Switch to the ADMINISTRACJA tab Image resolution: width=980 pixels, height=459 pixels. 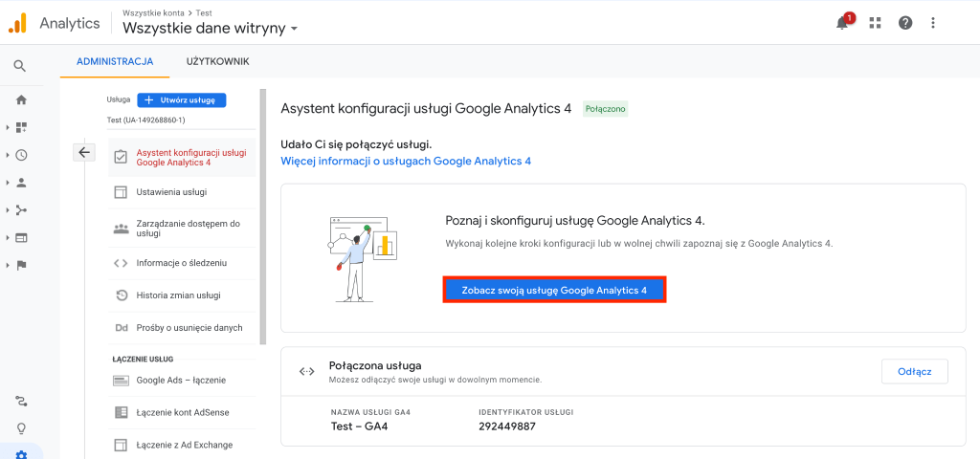click(115, 61)
